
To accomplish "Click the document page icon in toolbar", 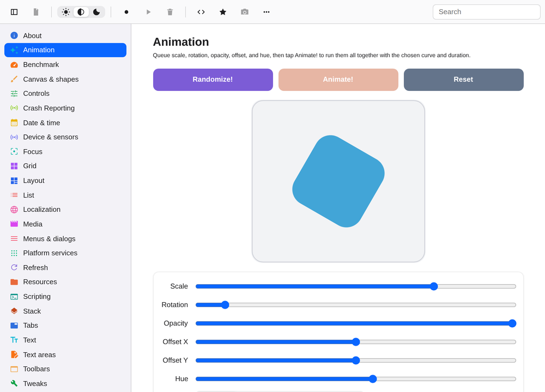I will [36, 12].
